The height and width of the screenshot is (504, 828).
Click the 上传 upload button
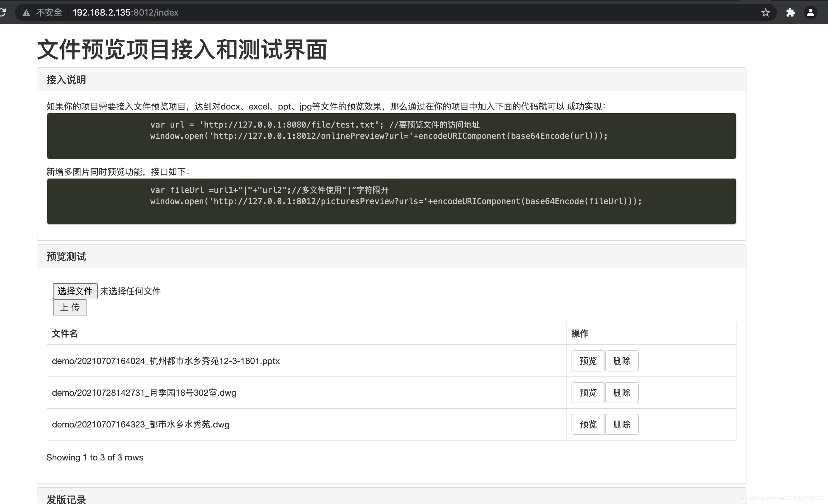pos(69,307)
